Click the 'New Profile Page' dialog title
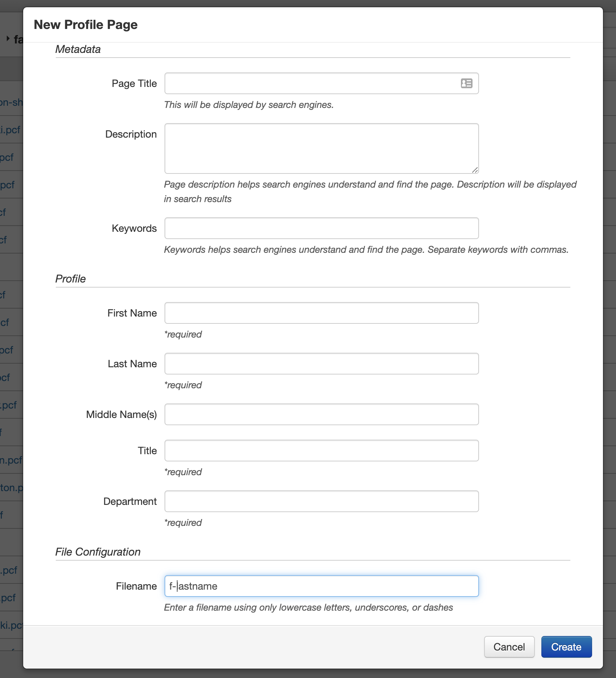Viewport: 616px width, 678px height. click(86, 25)
